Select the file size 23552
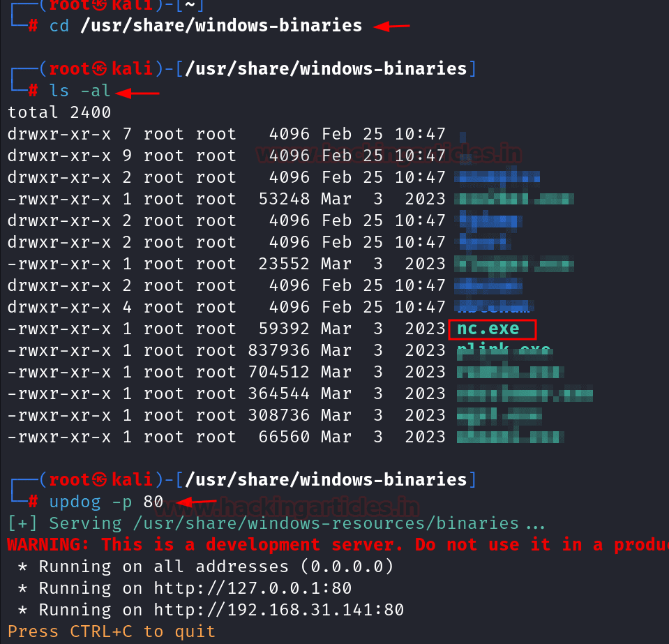 284,264
